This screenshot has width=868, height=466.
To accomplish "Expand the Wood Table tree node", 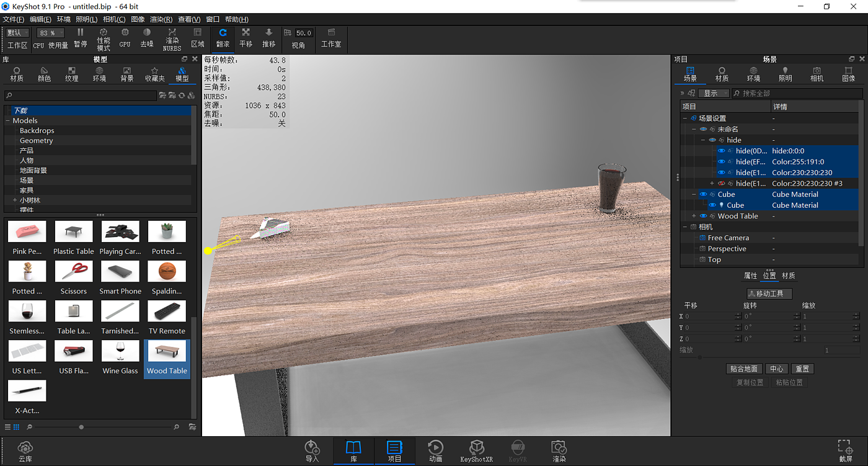I will click(694, 216).
